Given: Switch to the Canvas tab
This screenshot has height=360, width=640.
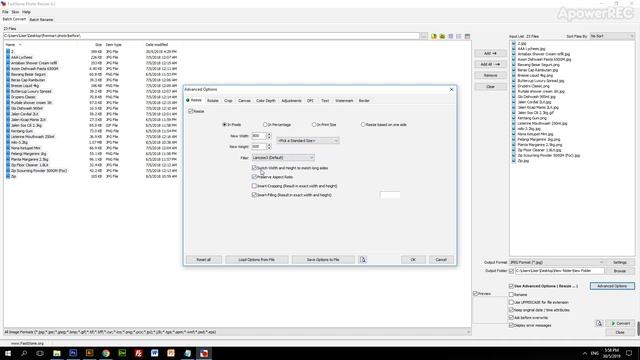Looking at the screenshot, I should (x=244, y=100).
